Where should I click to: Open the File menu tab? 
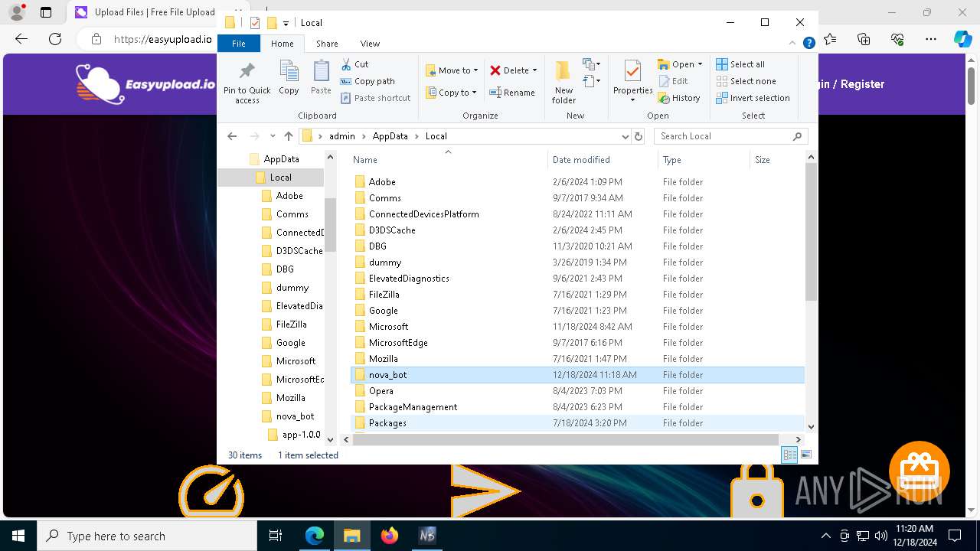(239, 44)
